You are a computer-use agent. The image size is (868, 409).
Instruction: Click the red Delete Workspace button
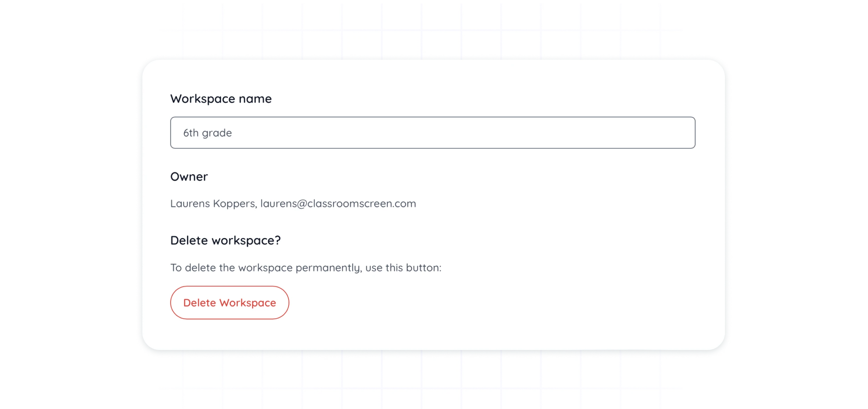[229, 302]
